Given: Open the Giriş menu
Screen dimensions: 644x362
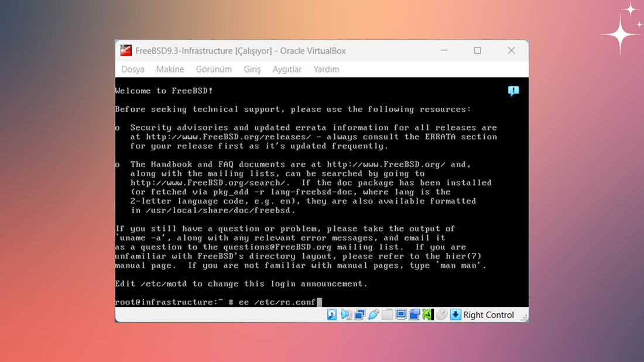Looking at the screenshot, I should tap(252, 69).
